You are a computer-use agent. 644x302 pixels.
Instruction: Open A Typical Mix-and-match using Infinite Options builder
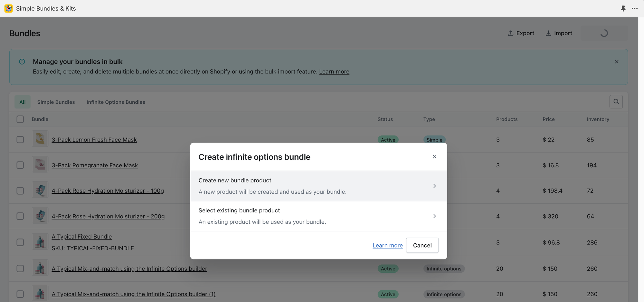tap(129, 268)
